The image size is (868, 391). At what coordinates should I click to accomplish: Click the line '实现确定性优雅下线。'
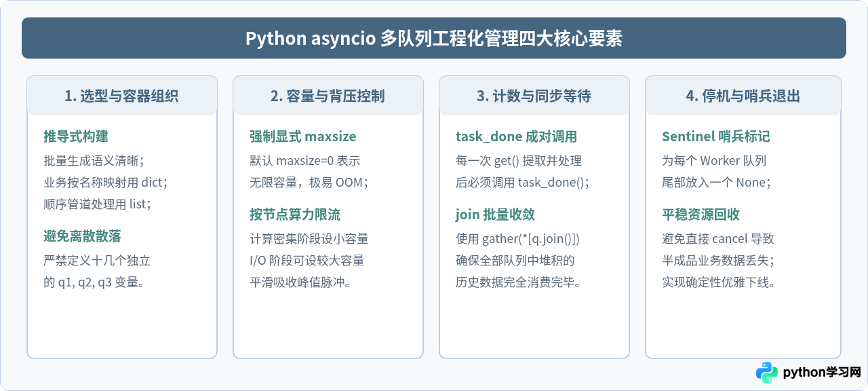pyautogui.click(x=719, y=282)
